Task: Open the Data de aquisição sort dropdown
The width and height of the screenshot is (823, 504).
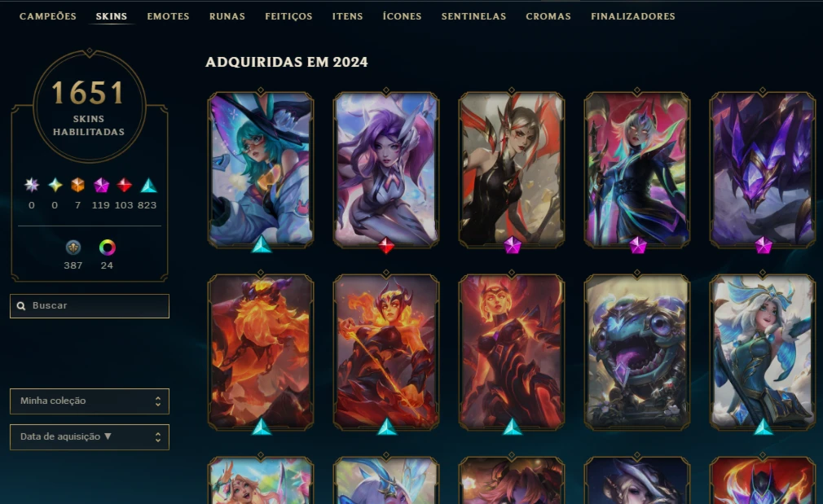Action: (x=90, y=437)
